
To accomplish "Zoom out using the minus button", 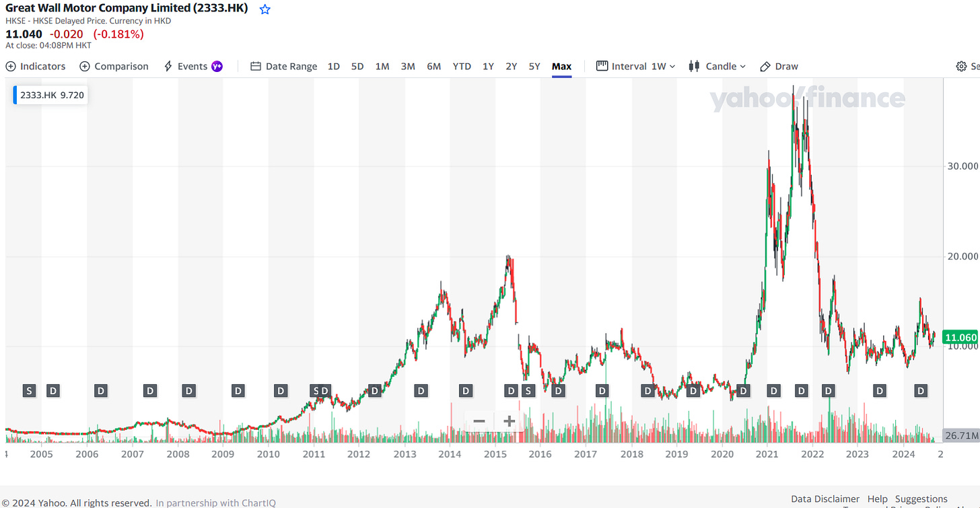I will pos(479,421).
